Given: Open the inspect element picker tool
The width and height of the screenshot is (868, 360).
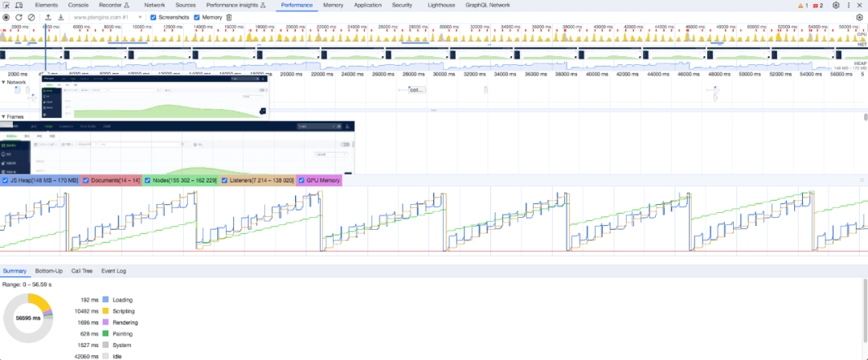Looking at the screenshot, I should point(6,5).
